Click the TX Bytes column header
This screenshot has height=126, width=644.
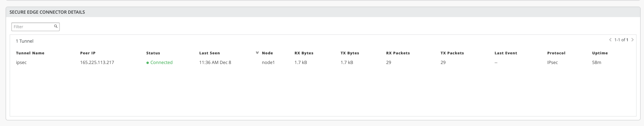(x=350, y=53)
